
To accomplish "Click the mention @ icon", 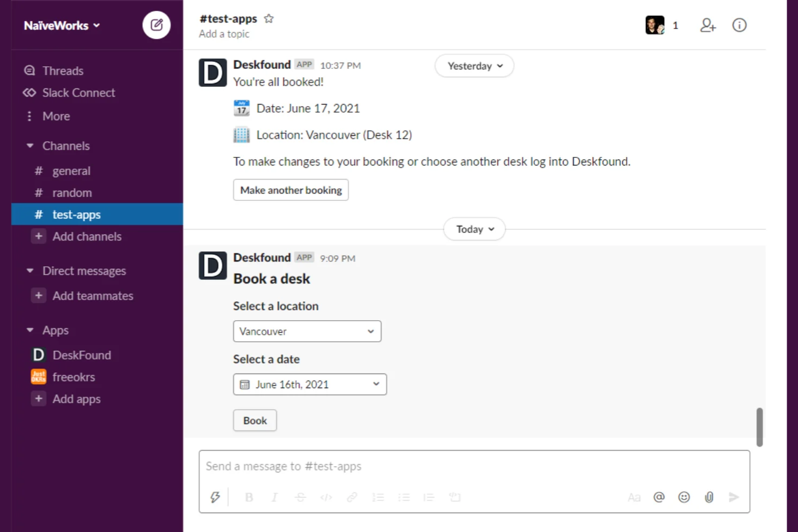I will point(659,497).
